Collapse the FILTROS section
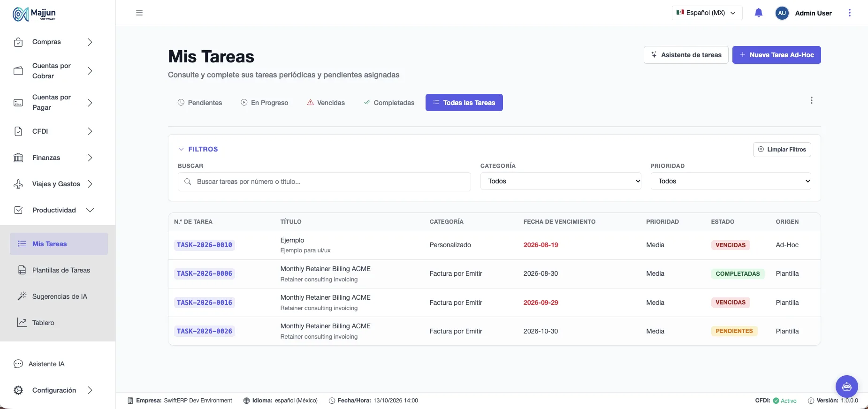868x409 pixels. tap(198, 149)
